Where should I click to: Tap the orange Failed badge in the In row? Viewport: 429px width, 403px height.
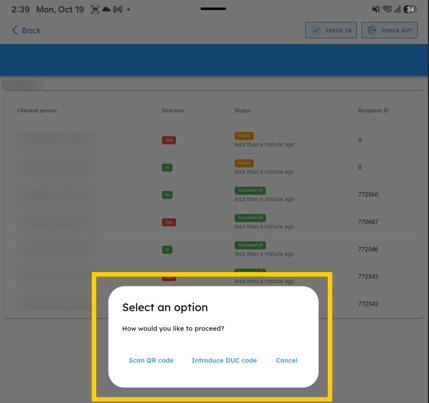pyautogui.click(x=244, y=163)
